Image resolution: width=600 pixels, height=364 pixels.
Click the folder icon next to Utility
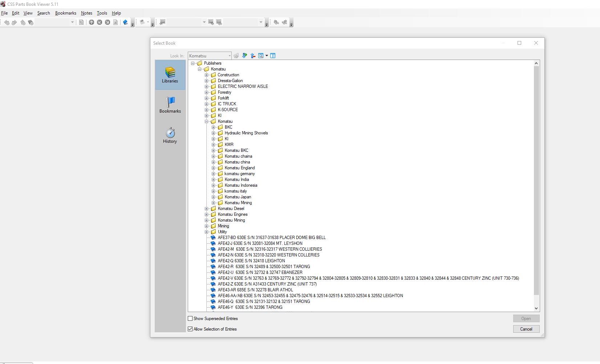(213, 232)
